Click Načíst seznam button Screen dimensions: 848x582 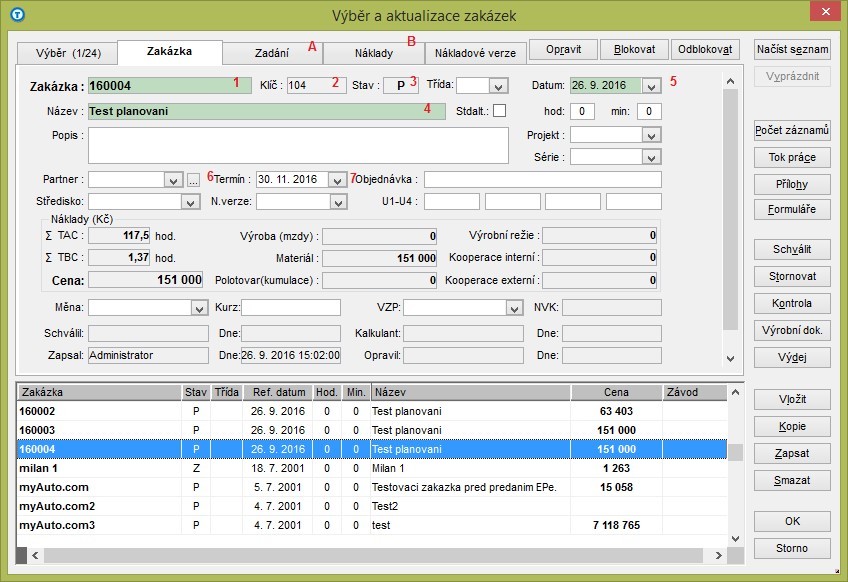792,49
